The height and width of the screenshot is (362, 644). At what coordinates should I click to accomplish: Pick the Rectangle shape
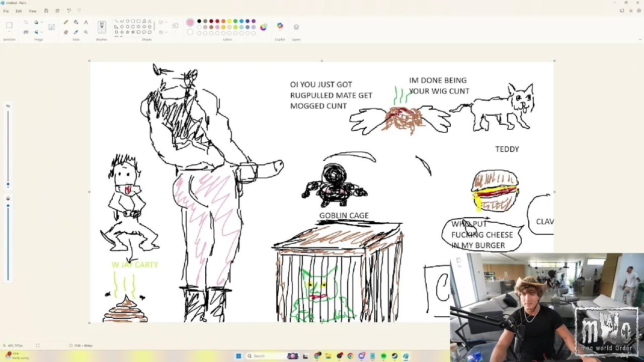tap(133, 22)
